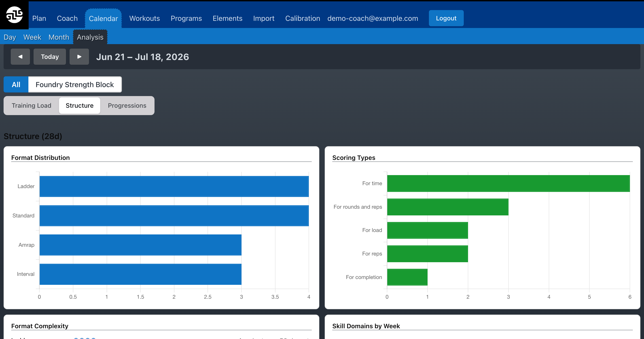Open the Coach page
Image resolution: width=644 pixels, height=339 pixels.
coord(67,18)
